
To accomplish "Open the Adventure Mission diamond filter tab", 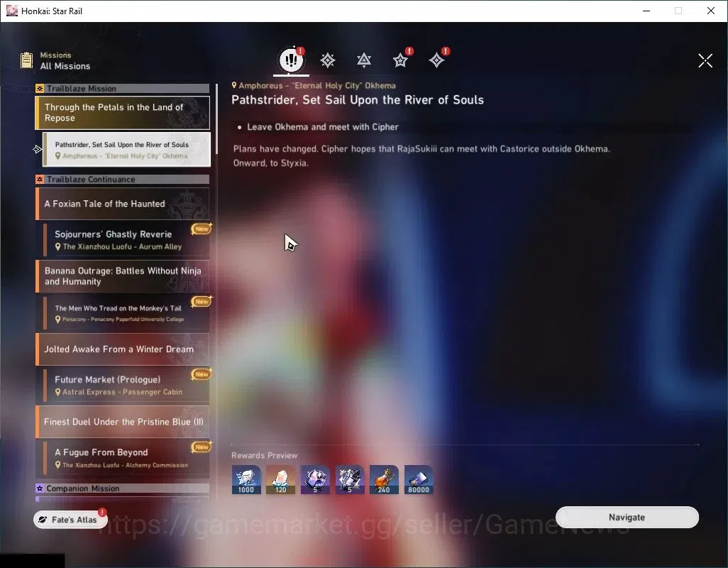I will (x=436, y=60).
